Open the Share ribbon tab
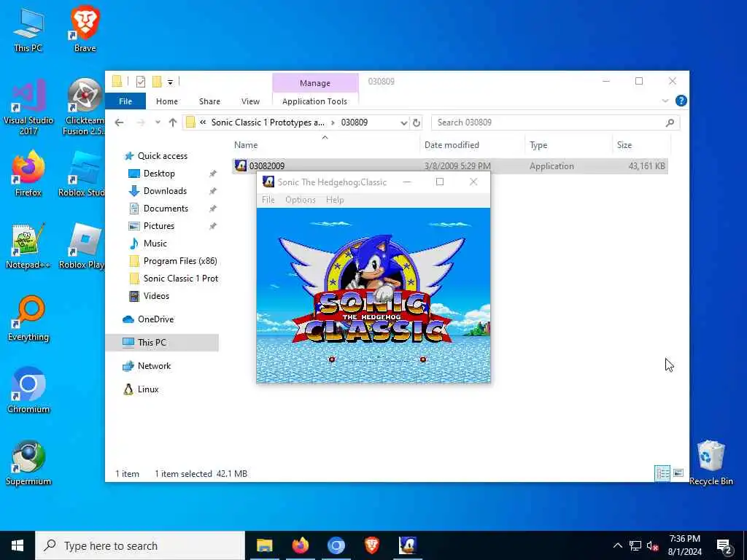The image size is (747, 560). click(x=209, y=101)
